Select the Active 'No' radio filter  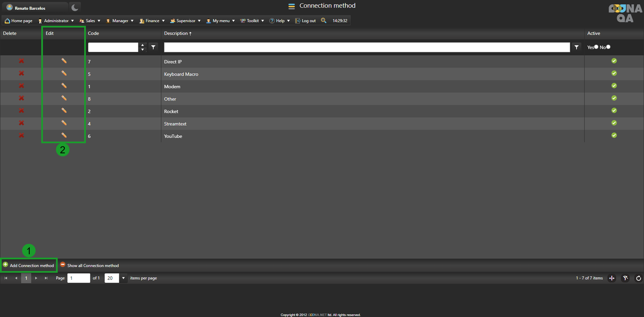pos(608,47)
